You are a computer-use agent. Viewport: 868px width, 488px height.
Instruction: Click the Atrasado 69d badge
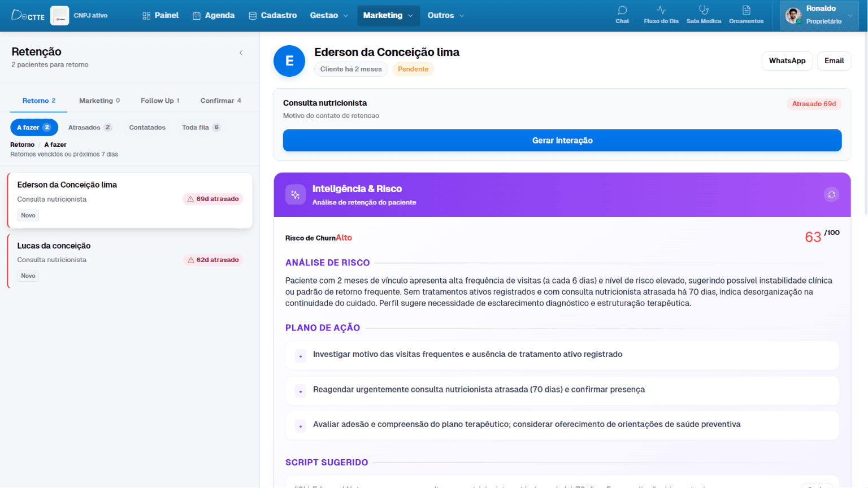point(814,104)
